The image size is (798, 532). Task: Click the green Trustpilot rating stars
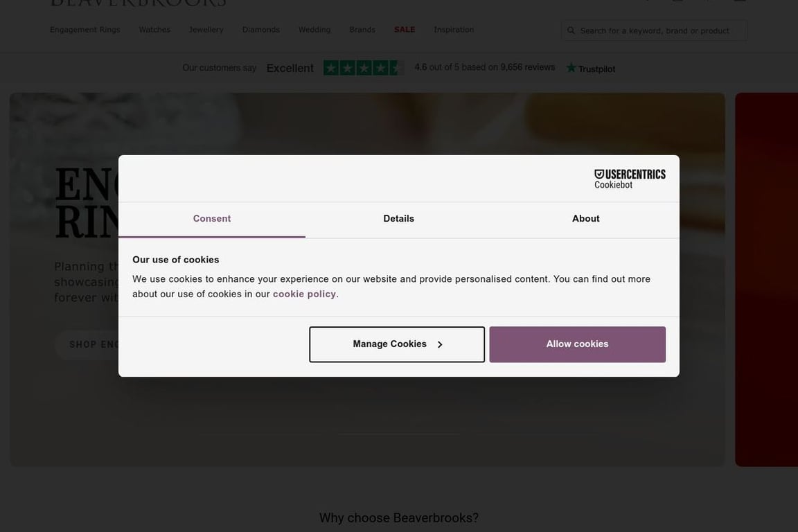[x=364, y=68]
